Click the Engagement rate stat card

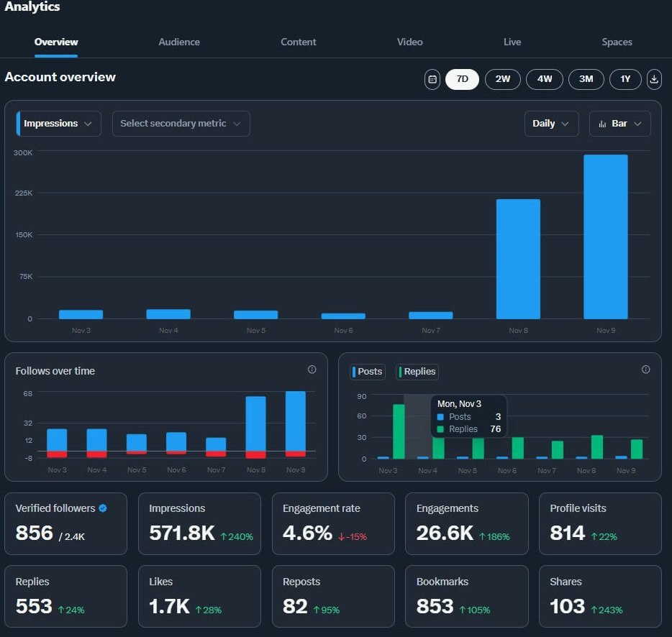coord(333,523)
